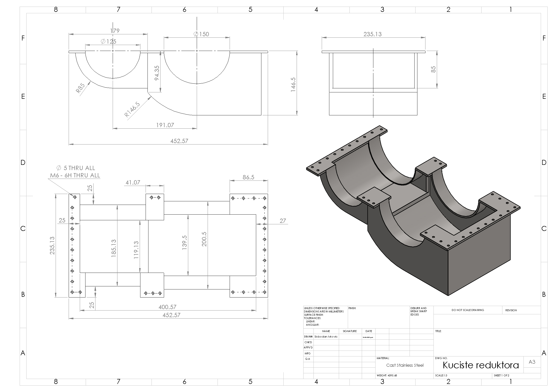Select the 200.5 vertical dimension
This screenshot has height=392, width=554.
pyautogui.click(x=204, y=239)
